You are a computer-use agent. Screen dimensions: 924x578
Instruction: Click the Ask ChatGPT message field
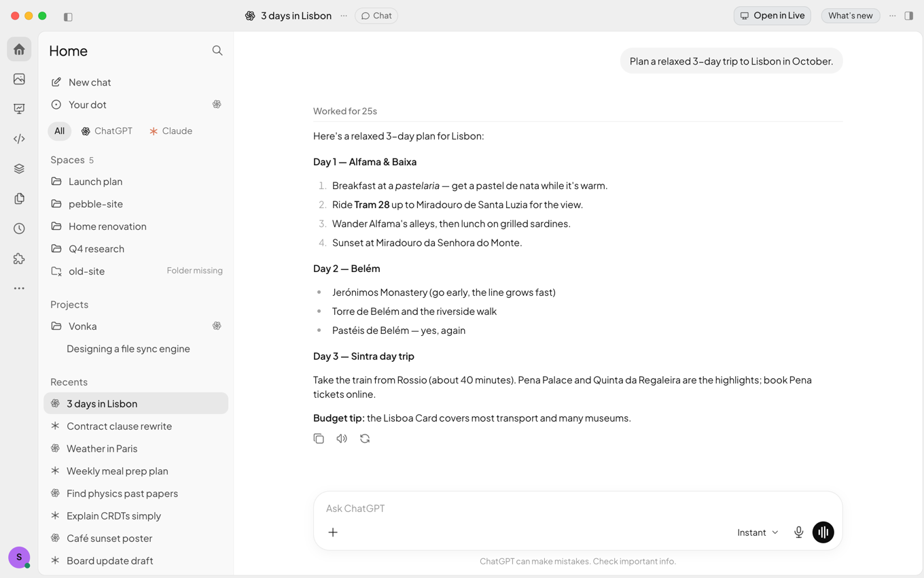click(x=577, y=508)
